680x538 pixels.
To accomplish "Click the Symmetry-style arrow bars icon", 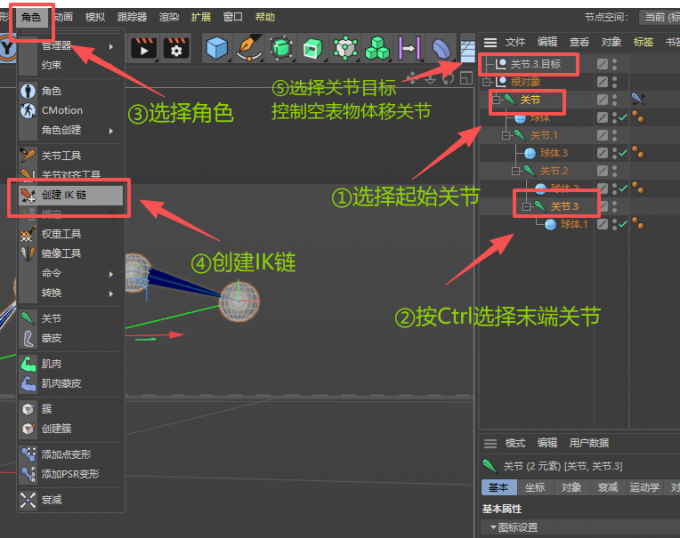I will click(409, 48).
